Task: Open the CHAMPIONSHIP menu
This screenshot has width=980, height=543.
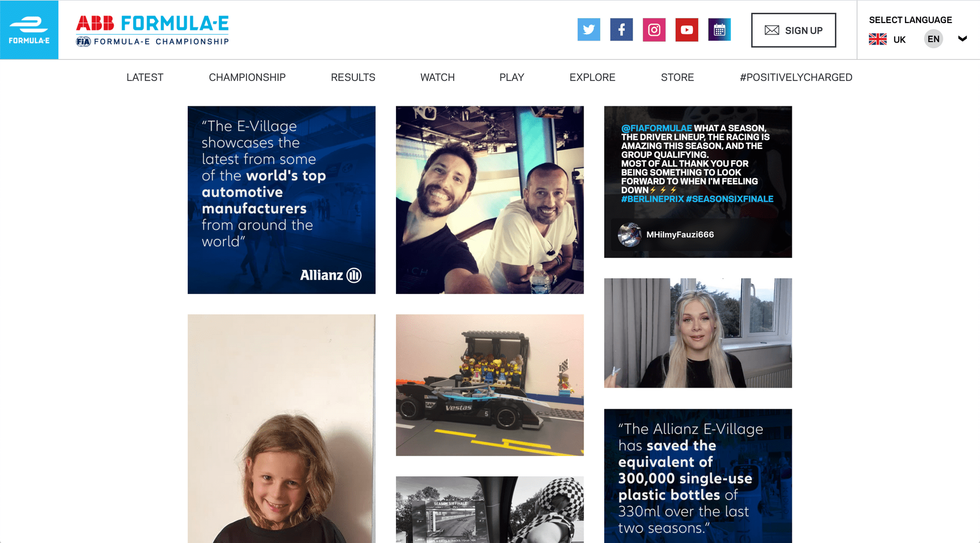Action: pyautogui.click(x=247, y=77)
